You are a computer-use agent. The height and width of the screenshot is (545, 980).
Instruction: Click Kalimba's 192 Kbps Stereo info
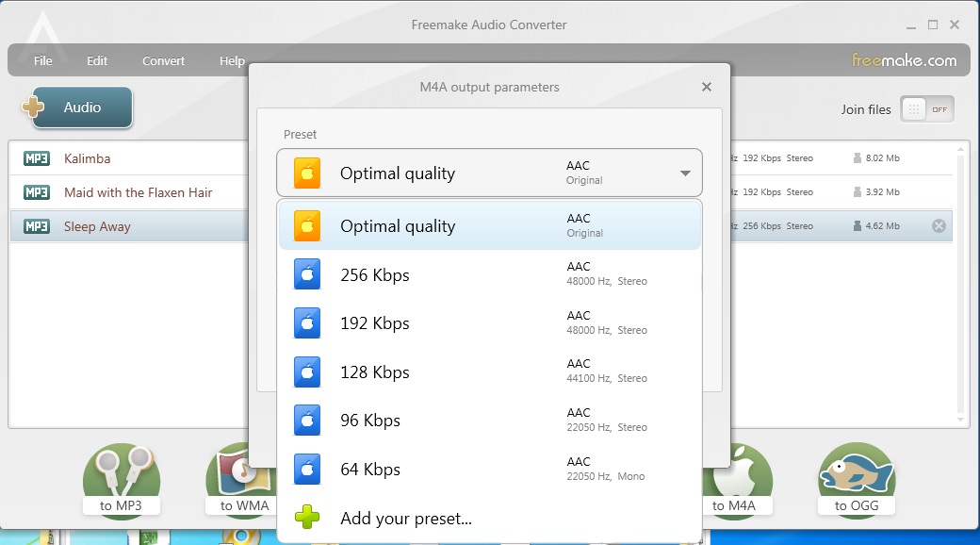(x=777, y=158)
